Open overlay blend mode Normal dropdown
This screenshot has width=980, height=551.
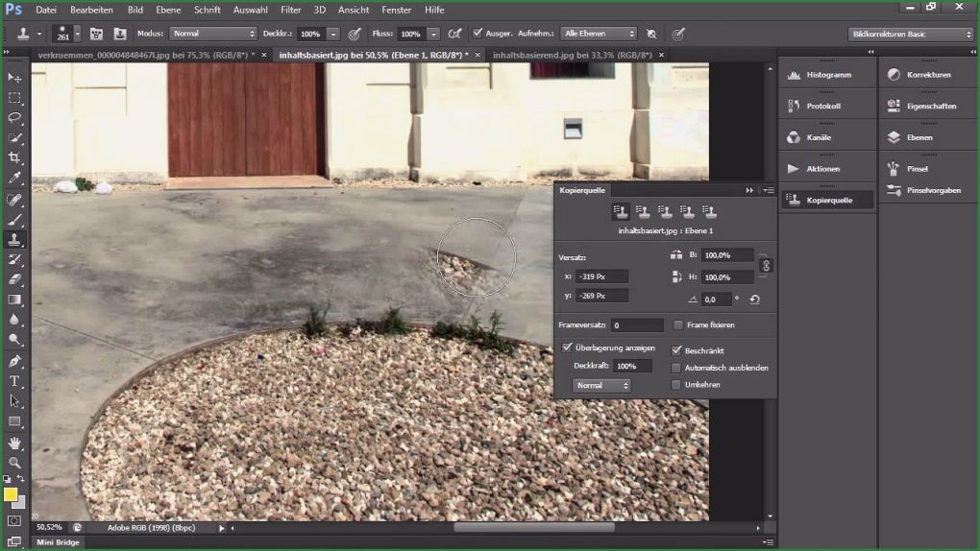(x=601, y=386)
